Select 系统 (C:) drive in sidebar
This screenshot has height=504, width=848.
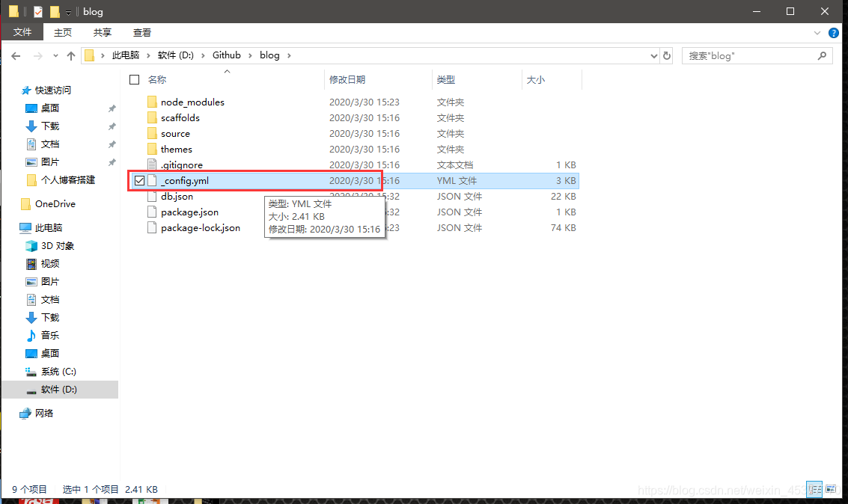click(x=58, y=372)
